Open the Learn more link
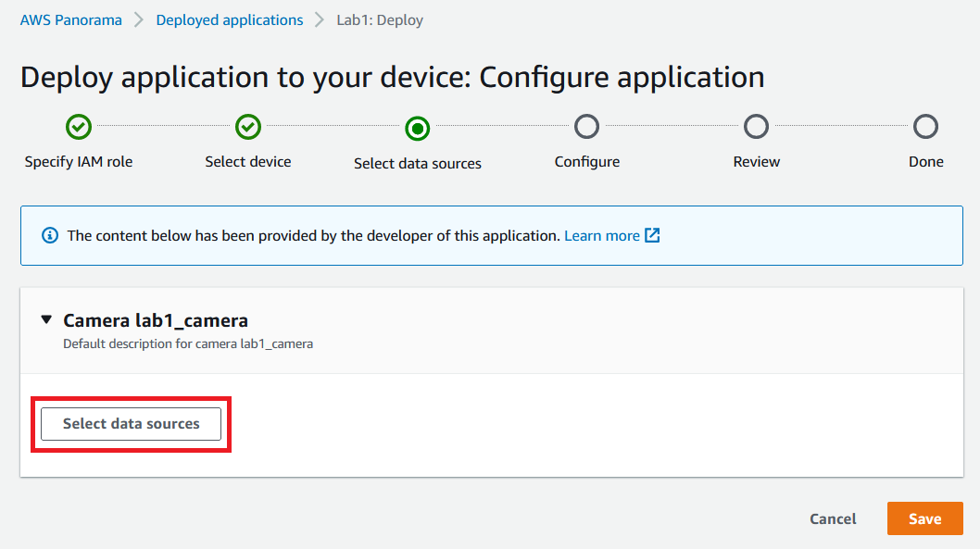Image resolution: width=980 pixels, height=549 pixels. [x=602, y=235]
